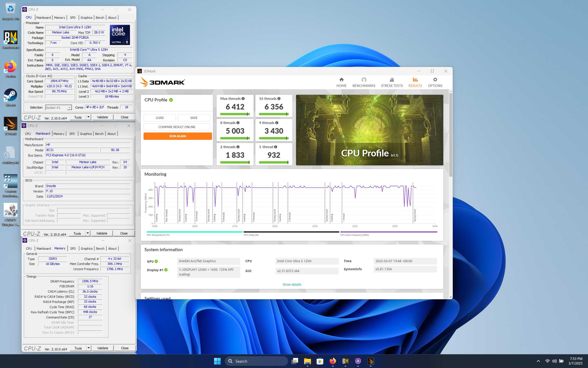Open Firefox desktop shortcut
The height and width of the screenshot is (368, 588).
click(x=10, y=69)
